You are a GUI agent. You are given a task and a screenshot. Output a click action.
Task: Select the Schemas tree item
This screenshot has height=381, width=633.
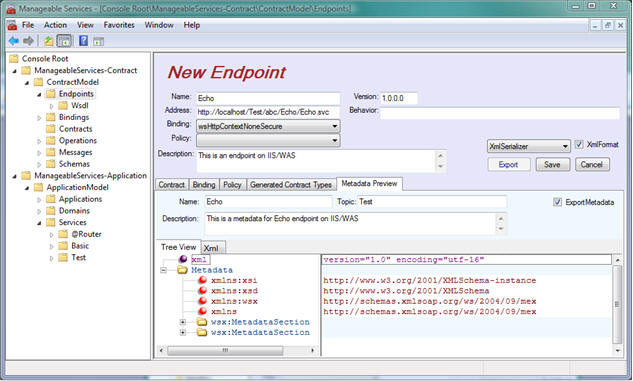pos(74,164)
